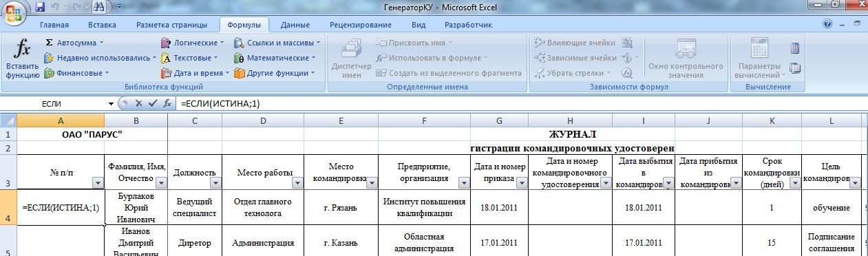Image resolution: width=868 pixels, height=256 pixels.
Task: Open Финансовые functions list
Action: tap(77, 73)
